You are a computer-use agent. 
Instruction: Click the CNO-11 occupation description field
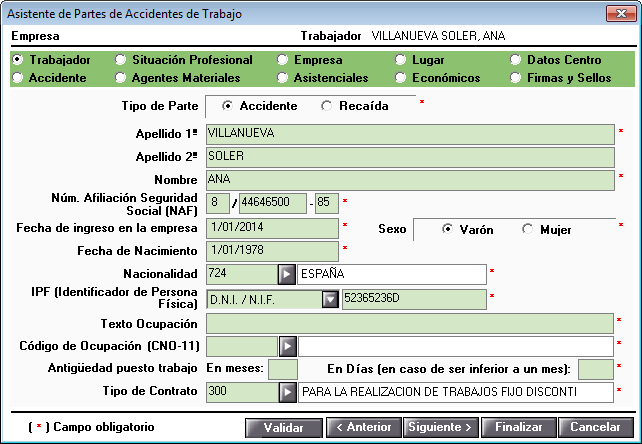coord(456,347)
